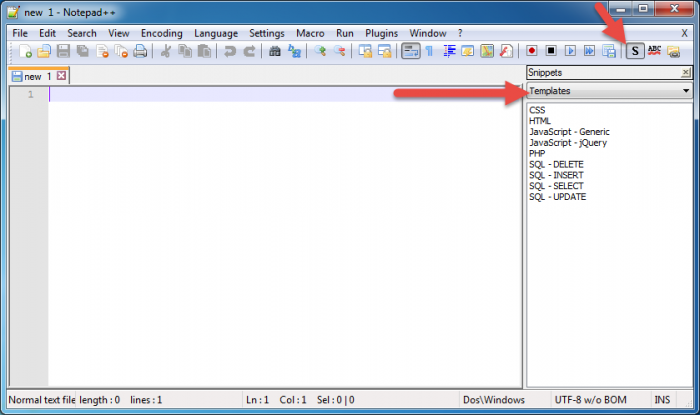Toggle Word wrap in toolbar
Screen dimensions: 700x415
[410, 51]
